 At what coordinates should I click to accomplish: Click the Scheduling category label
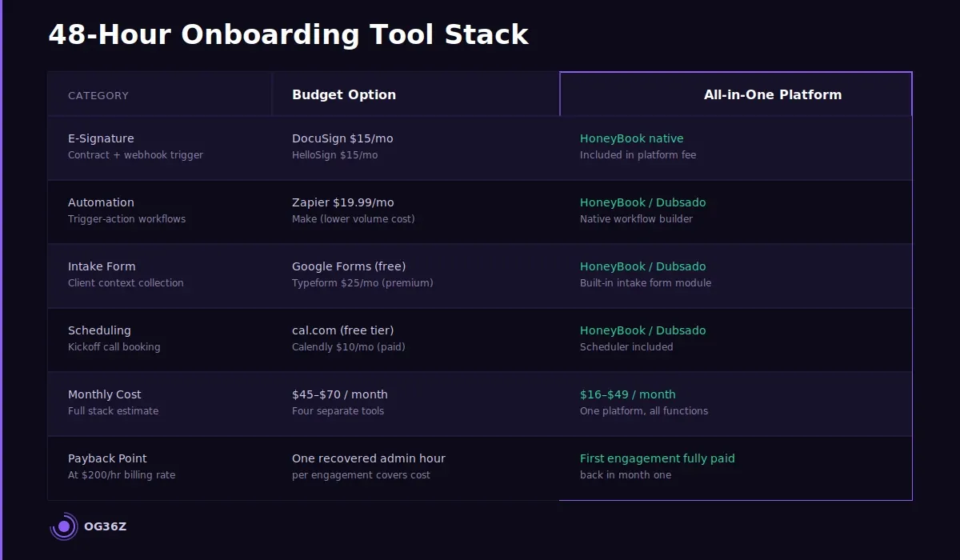click(99, 330)
